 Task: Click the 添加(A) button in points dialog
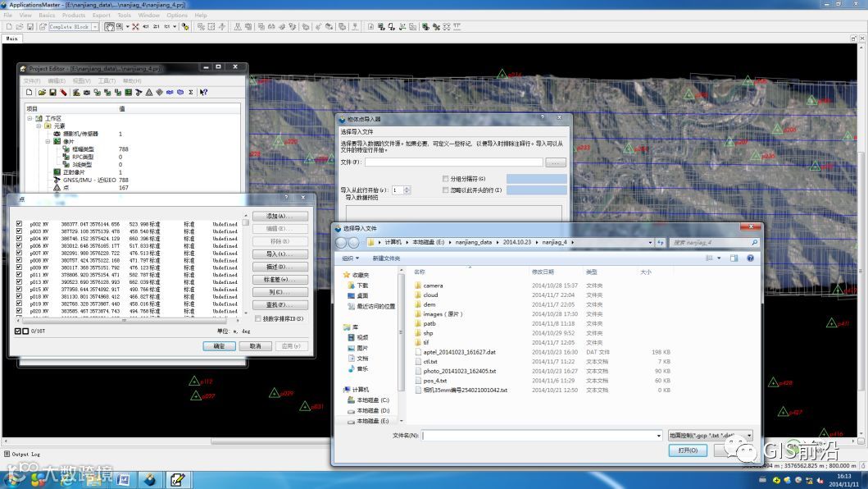coord(279,217)
